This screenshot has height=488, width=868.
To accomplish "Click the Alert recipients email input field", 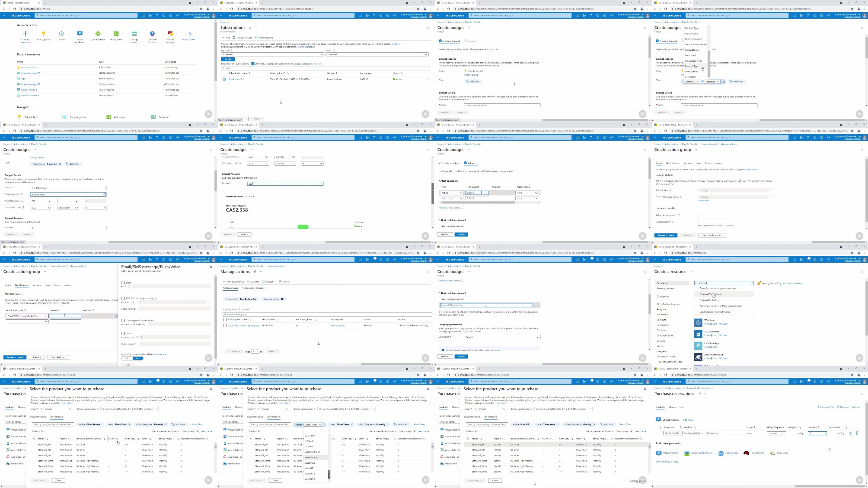I will tap(486, 305).
